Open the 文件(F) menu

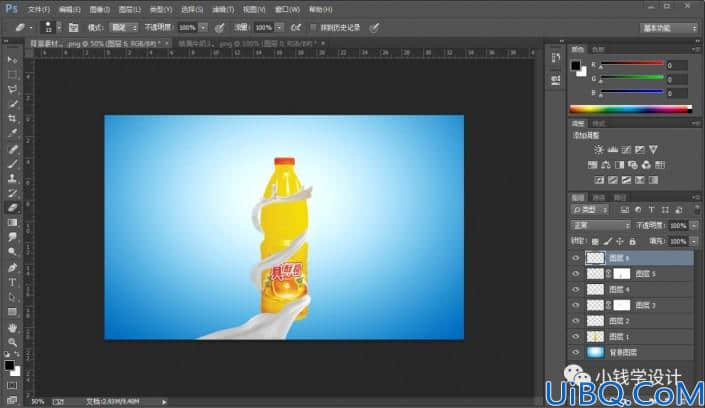point(39,9)
